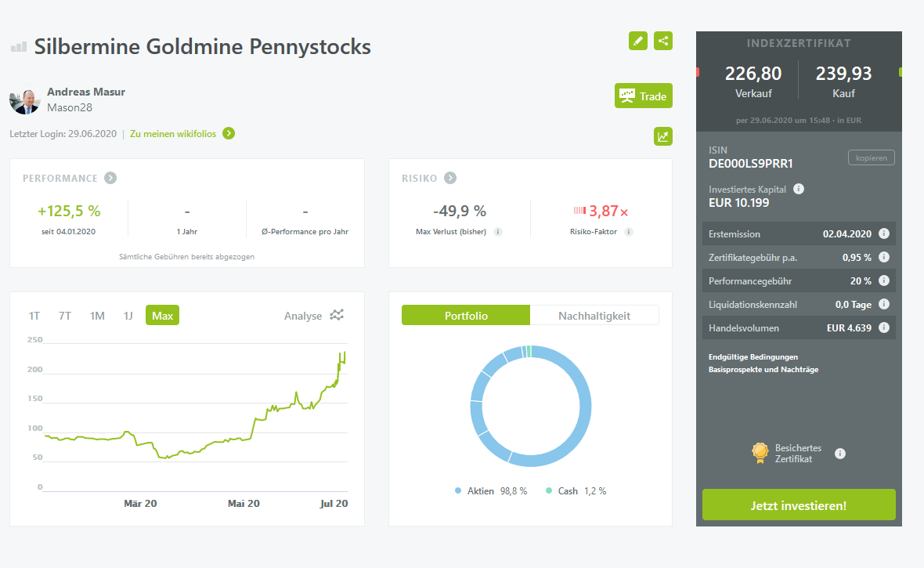924x568 pixels.
Task: Open the share icon next to edit
Action: tap(663, 40)
